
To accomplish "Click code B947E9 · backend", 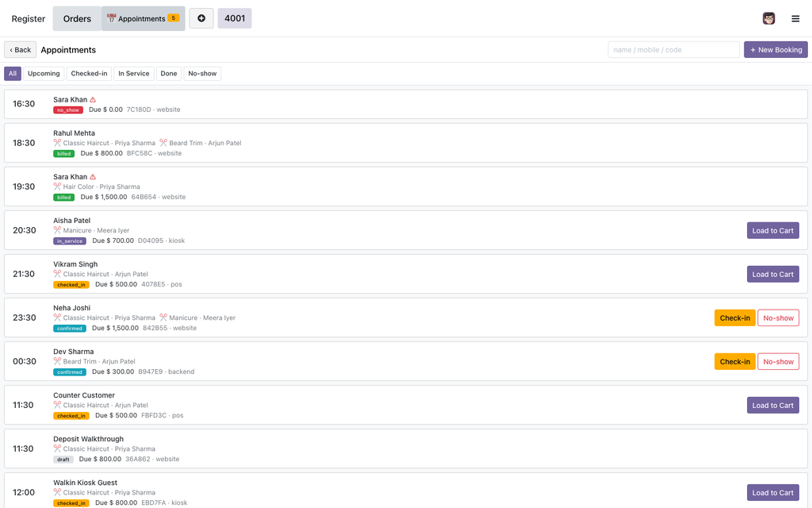I will click(x=167, y=371).
